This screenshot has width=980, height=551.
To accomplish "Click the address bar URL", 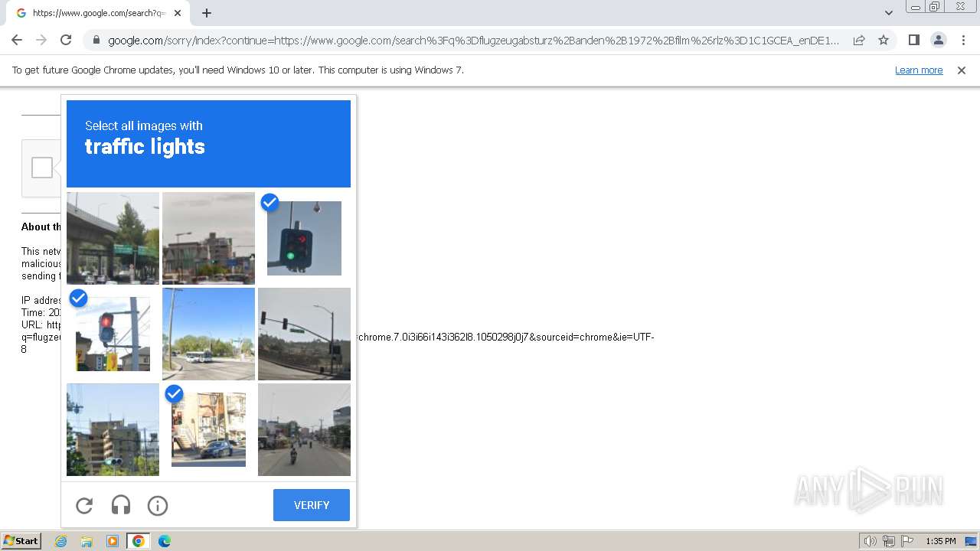I will 473,41.
